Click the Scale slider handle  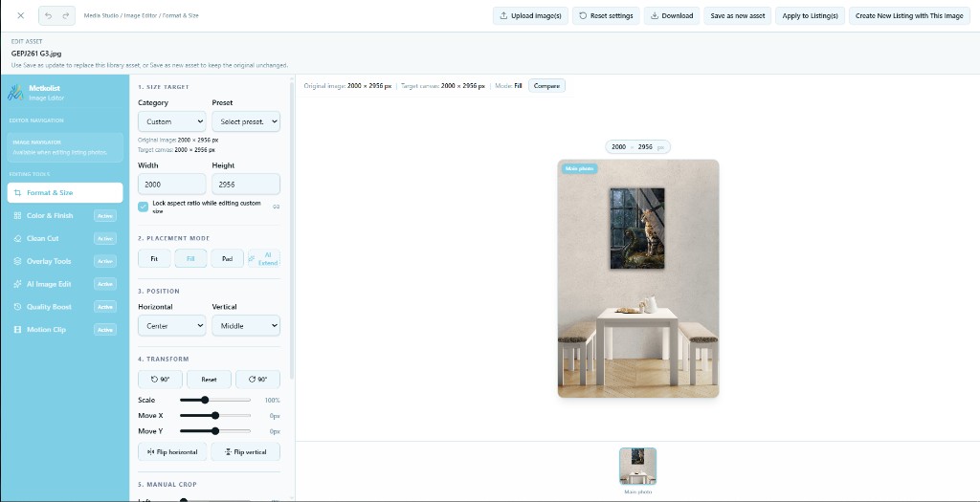pyautogui.click(x=205, y=401)
